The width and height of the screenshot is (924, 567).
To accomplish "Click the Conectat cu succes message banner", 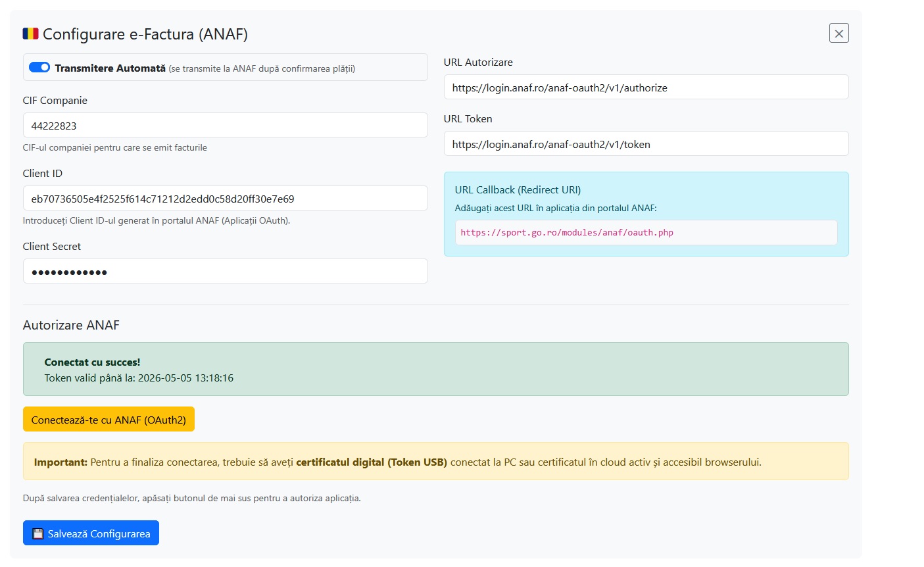I will 435,368.
